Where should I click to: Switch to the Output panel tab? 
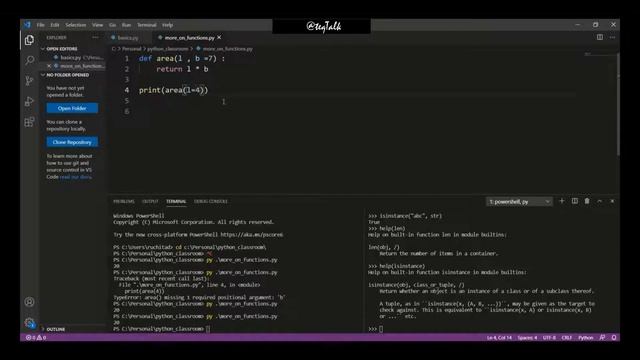(x=150, y=202)
